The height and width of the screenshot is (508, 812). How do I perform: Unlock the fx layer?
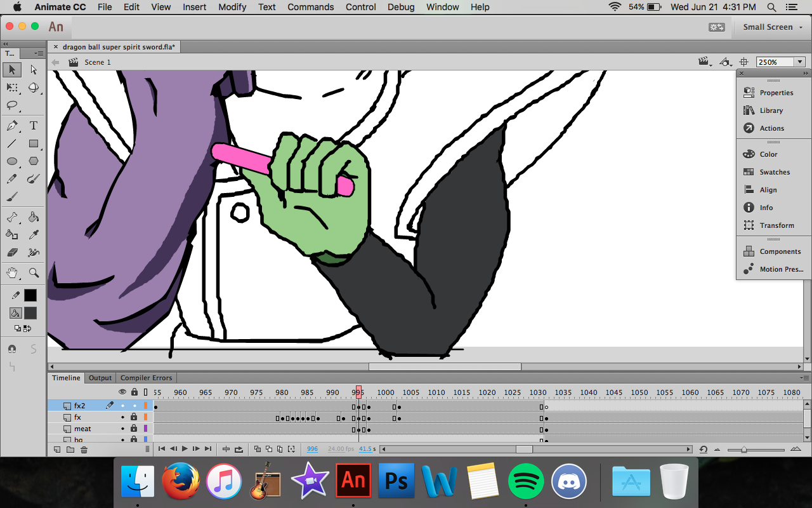point(134,417)
